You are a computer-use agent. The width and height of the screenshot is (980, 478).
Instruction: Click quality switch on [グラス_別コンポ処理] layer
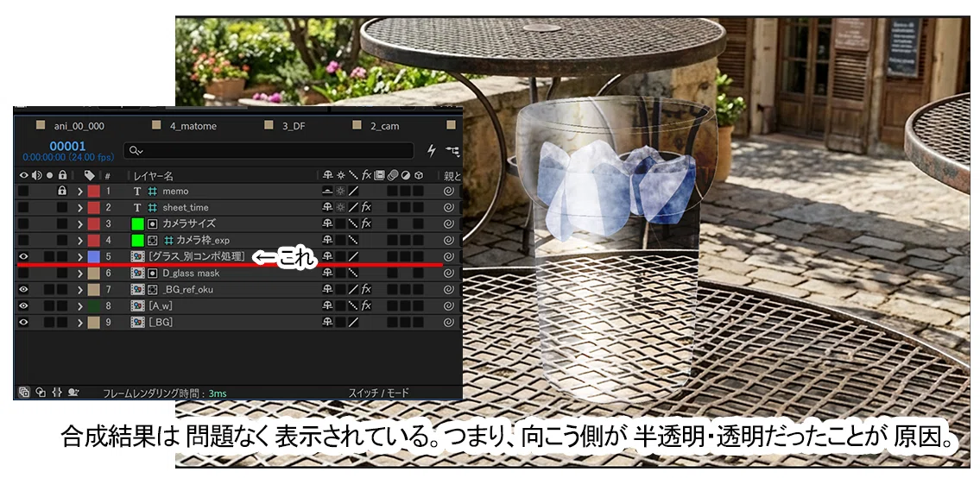coord(353,256)
